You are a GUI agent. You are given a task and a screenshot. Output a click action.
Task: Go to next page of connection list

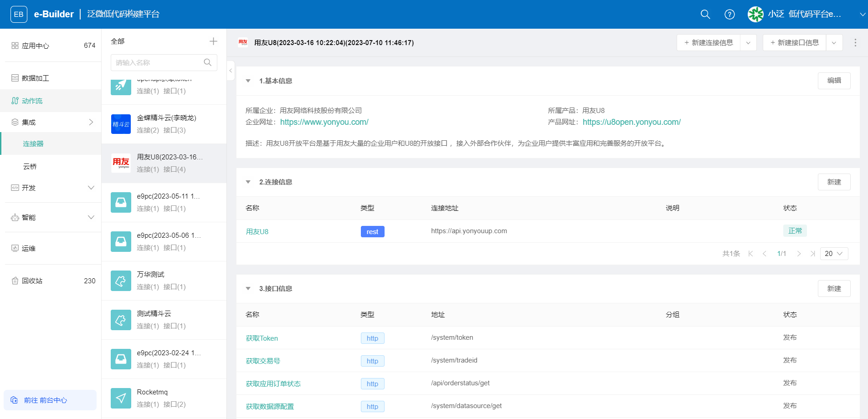coord(799,254)
